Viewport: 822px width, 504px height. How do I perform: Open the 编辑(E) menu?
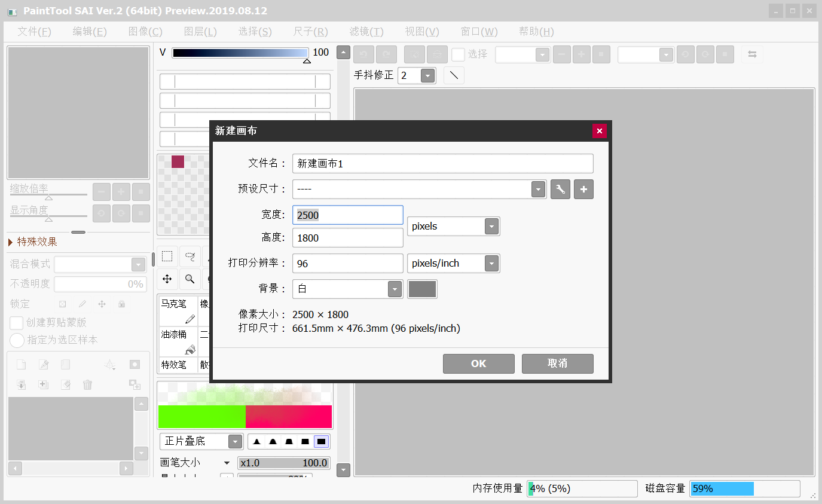[x=90, y=32]
